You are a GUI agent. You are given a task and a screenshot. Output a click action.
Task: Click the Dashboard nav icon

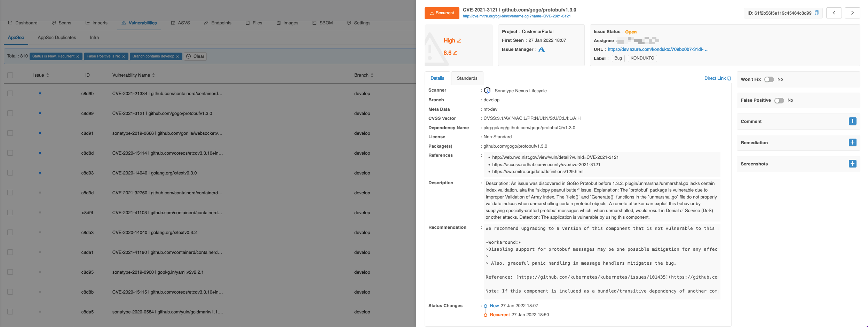coord(10,23)
